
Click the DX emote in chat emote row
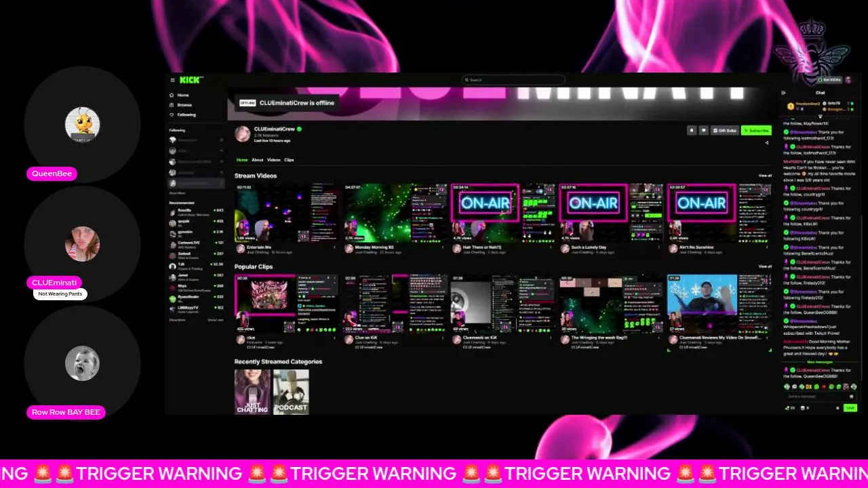(x=808, y=386)
